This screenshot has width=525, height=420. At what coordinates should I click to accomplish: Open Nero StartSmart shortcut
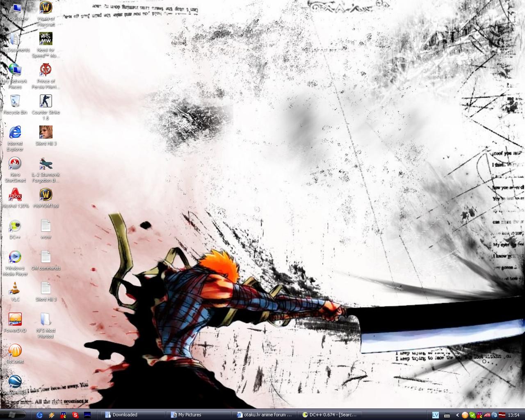(x=15, y=170)
